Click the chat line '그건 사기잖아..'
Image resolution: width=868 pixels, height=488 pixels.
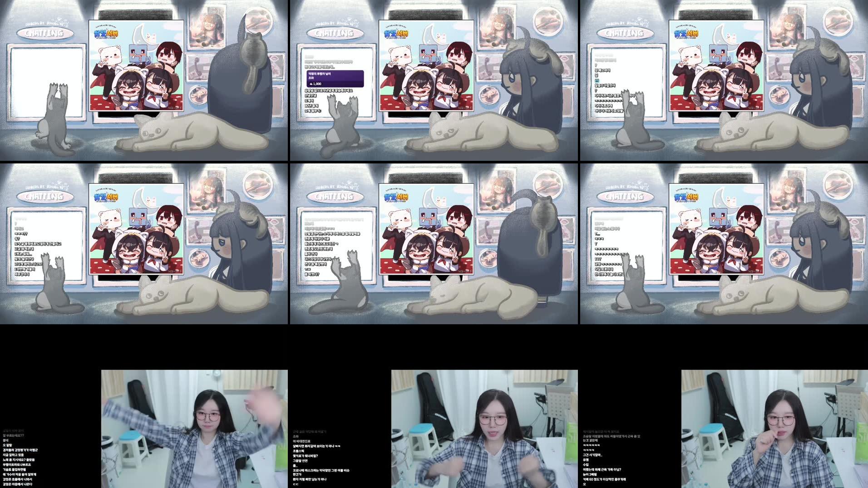coord(592,455)
